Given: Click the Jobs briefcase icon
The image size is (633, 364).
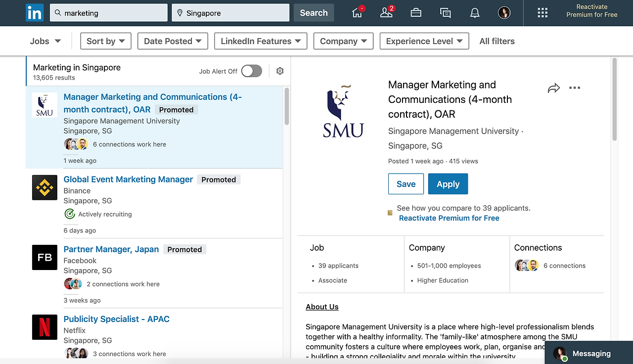Looking at the screenshot, I should pos(416,13).
